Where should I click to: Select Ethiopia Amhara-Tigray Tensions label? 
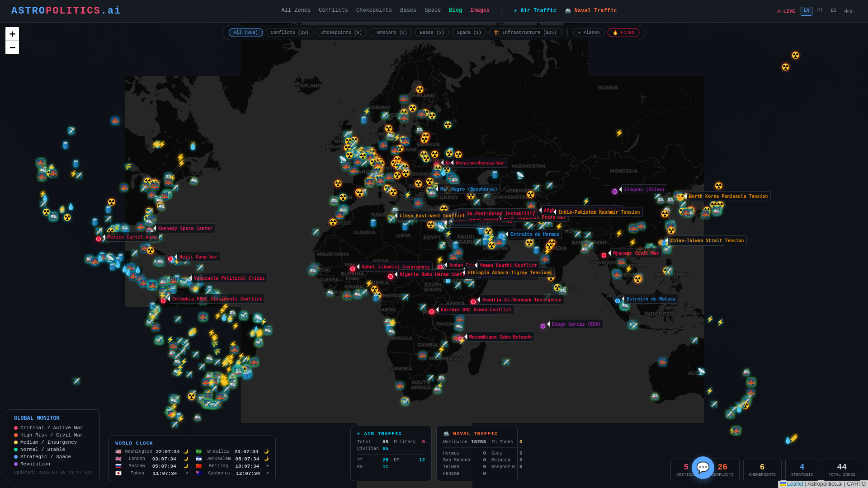(x=509, y=272)
